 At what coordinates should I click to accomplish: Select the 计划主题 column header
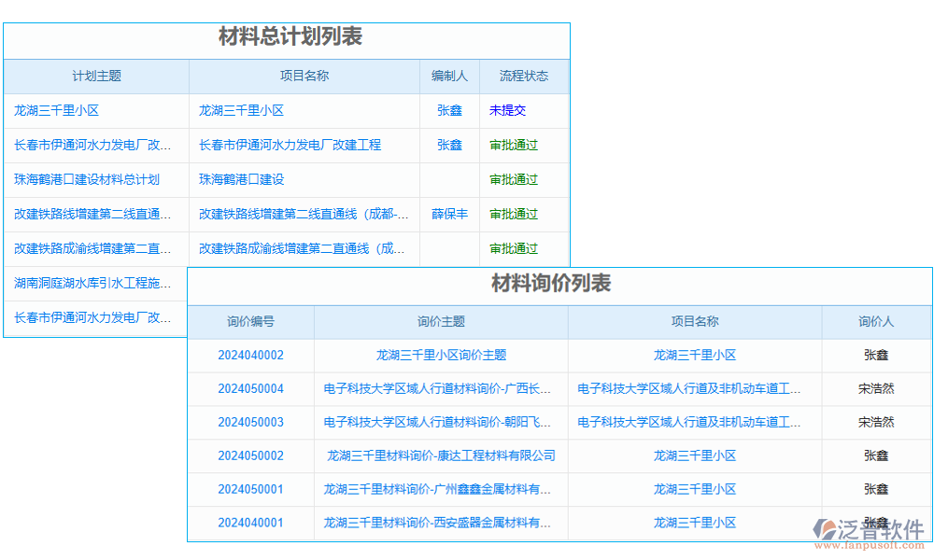tap(96, 77)
